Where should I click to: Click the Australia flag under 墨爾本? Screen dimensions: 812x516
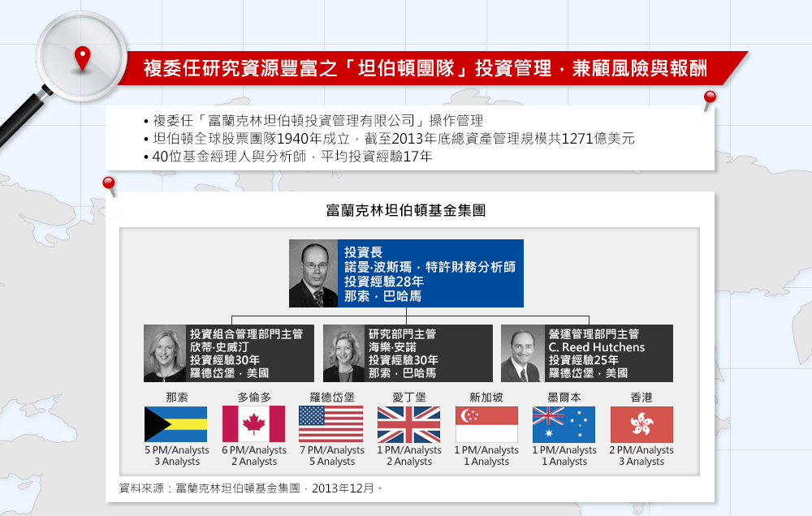point(564,424)
